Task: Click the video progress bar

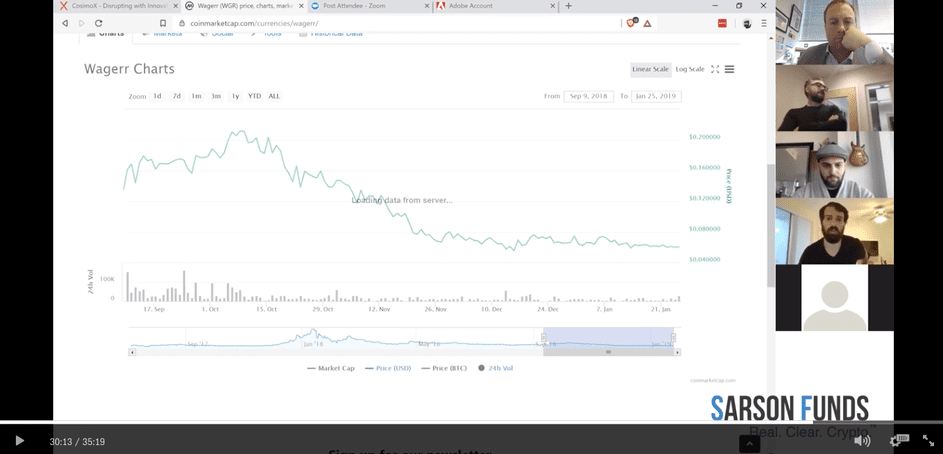Action: [472, 422]
